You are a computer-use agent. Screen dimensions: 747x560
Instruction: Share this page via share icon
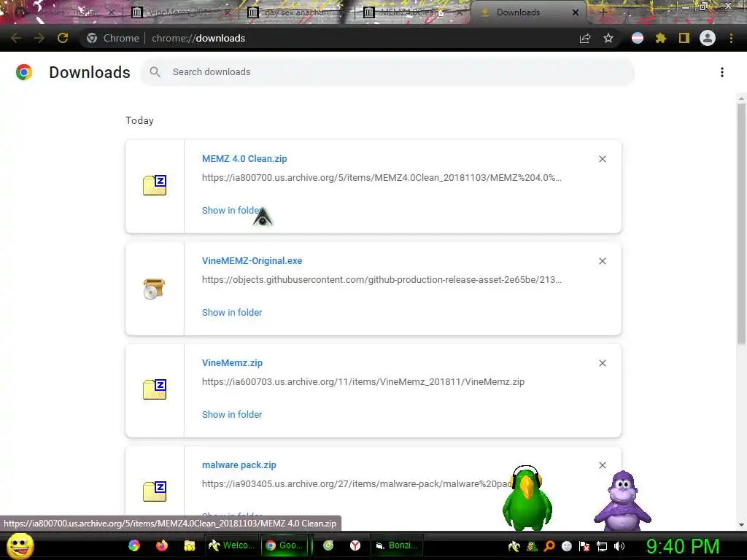pos(585,38)
